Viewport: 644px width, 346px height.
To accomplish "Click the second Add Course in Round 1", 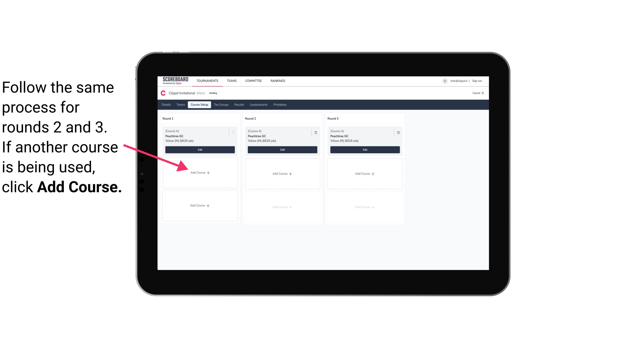I will 200,205.
